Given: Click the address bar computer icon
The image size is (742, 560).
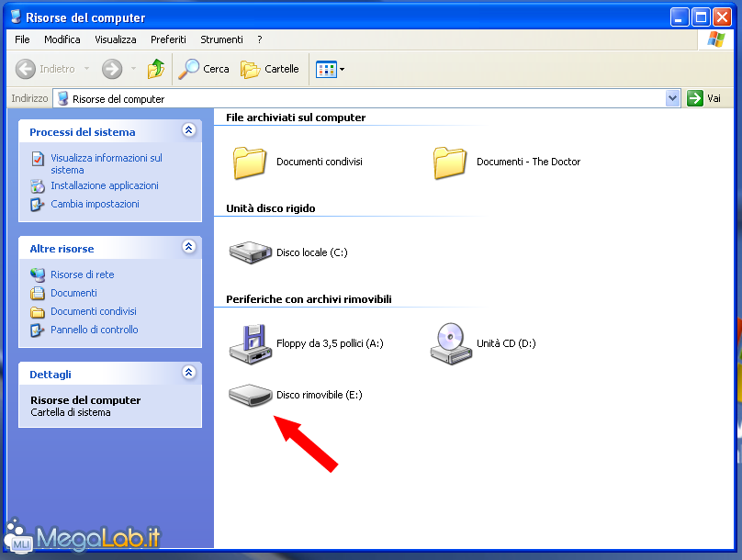Looking at the screenshot, I should 63,98.
